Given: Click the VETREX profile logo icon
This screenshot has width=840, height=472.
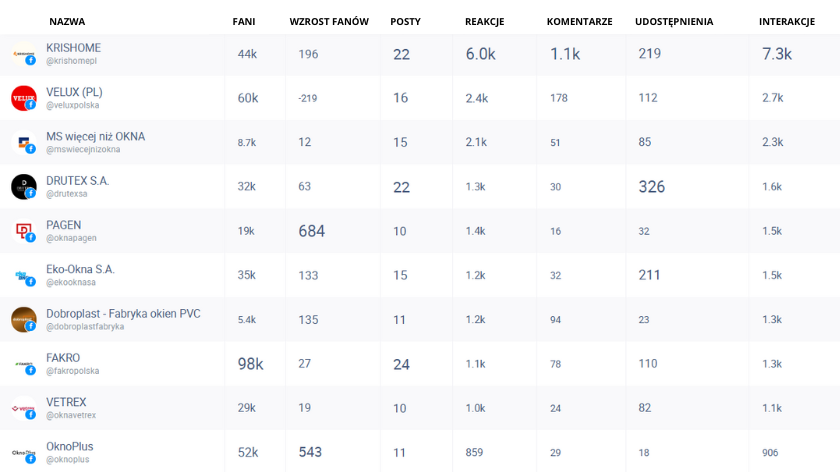Looking at the screenshot, I should point(24,408).
